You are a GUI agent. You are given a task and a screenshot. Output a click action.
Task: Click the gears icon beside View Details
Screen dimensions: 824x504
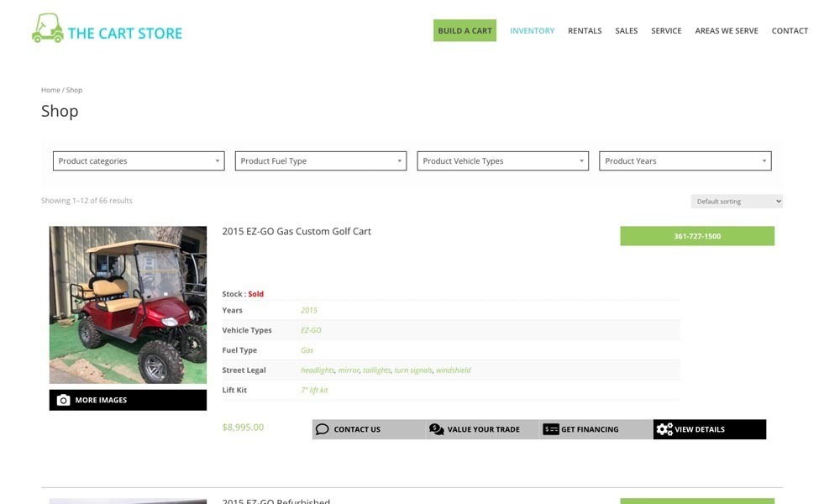[664, 429]
